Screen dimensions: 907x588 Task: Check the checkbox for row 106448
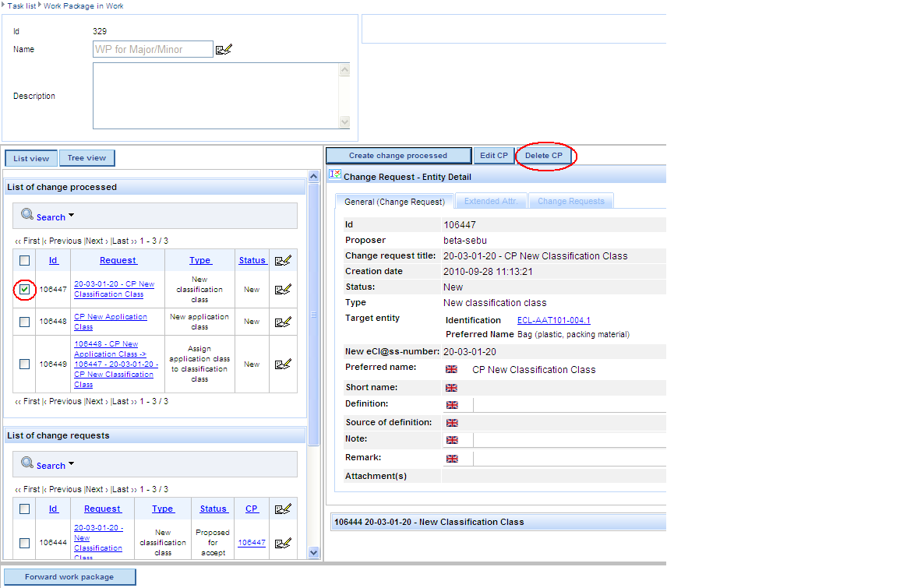click(x=25, y=322)
